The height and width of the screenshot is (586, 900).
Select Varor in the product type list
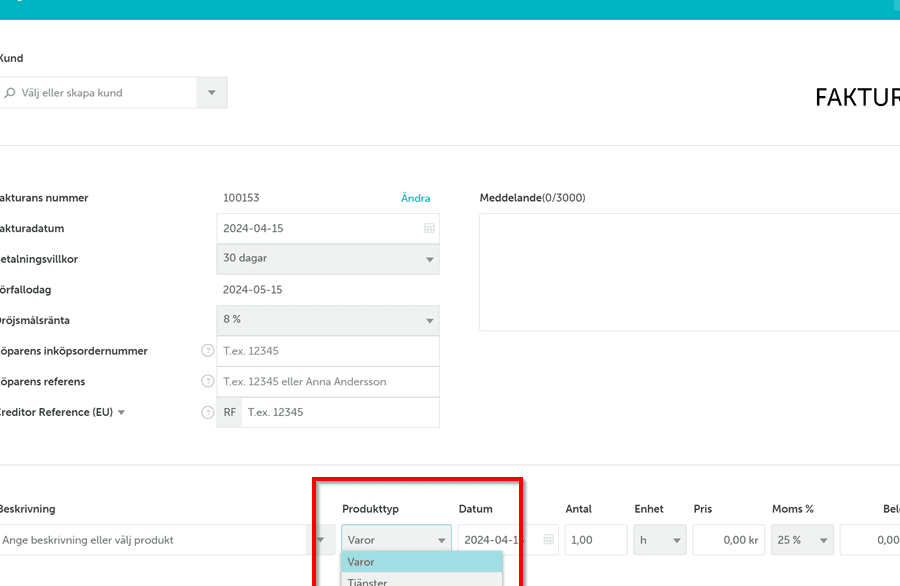coord(422,562)
